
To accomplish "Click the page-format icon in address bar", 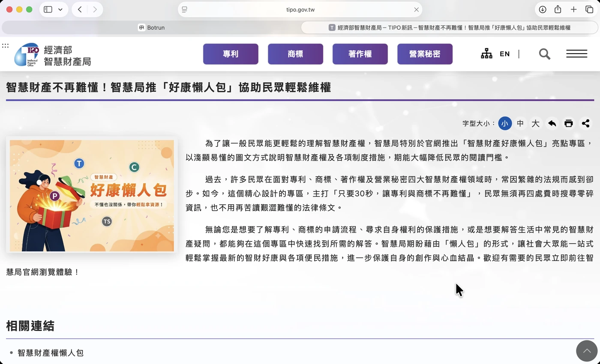I will coord(184,9).
